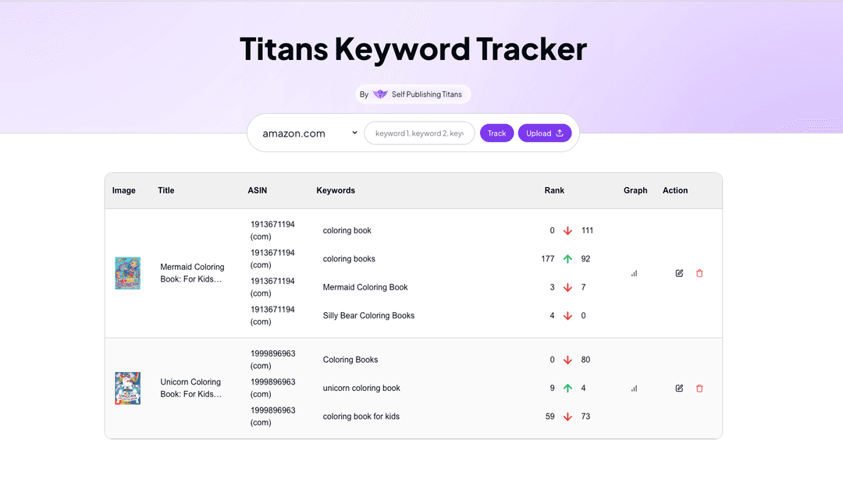Edit the Unicorn Coloring Book entry
Image resolution: width=843 pixels, height=504 pixels.
[x=679, y=388]
